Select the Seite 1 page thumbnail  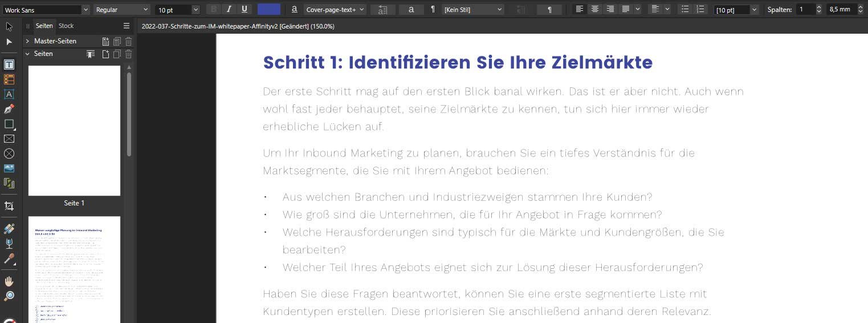pos(74,131)
